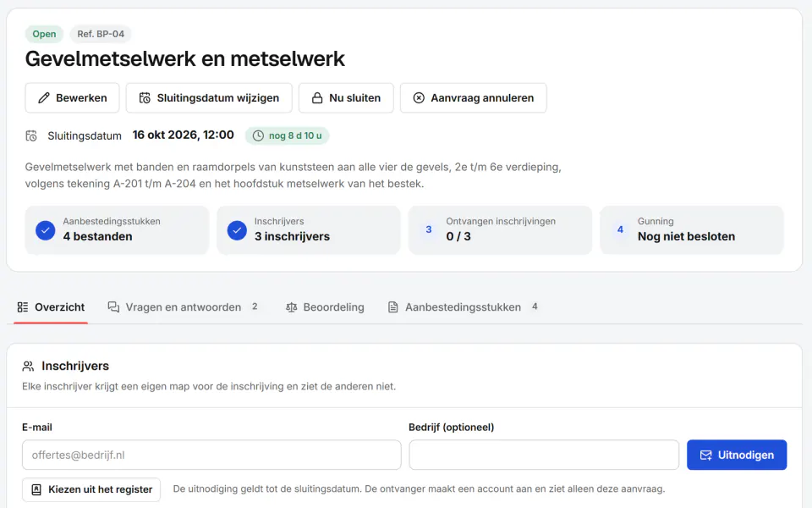
Task: Click the pencil icon on Bewerken
Action: [x=44, y=98]
